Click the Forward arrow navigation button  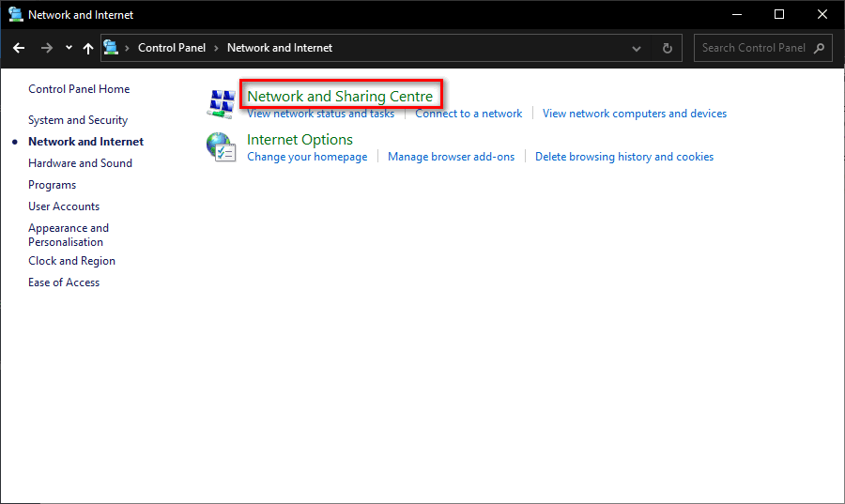click(47, 48)
